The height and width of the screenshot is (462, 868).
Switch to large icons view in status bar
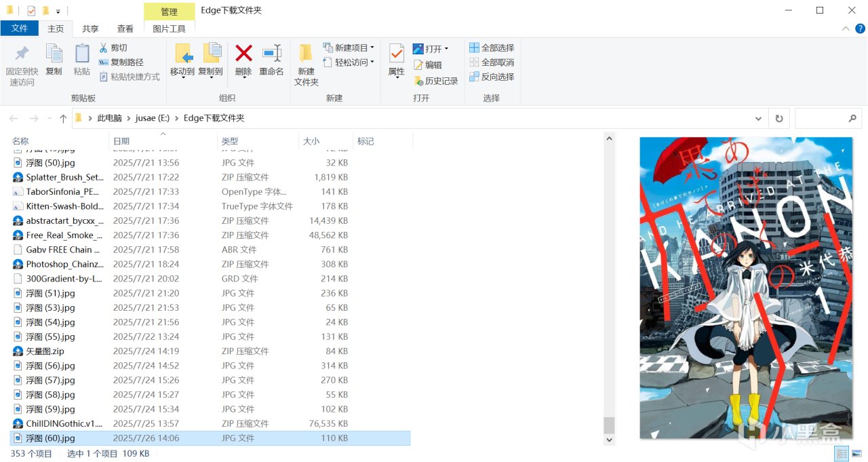point(857,454)
